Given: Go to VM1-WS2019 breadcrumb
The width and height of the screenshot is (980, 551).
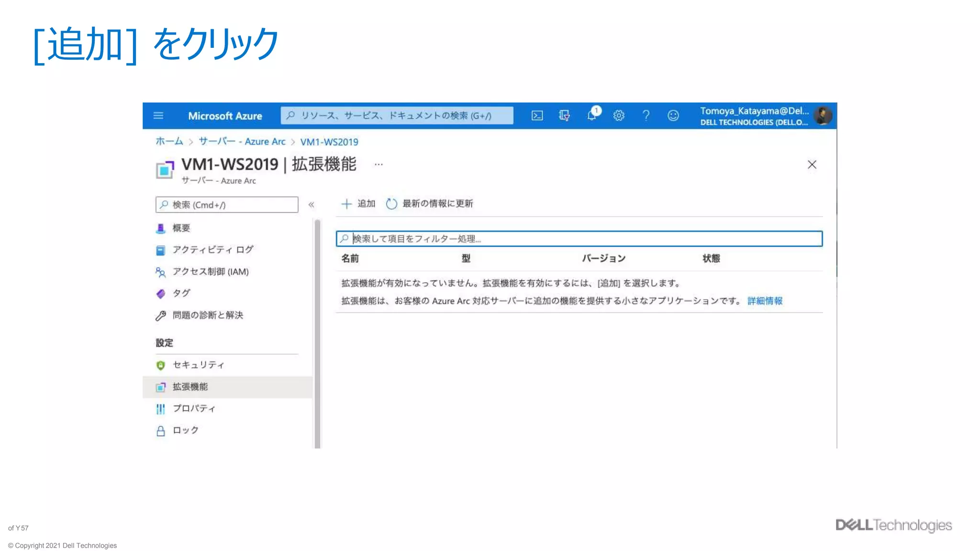Looking at the screenshot, I should tap(329, 142).
